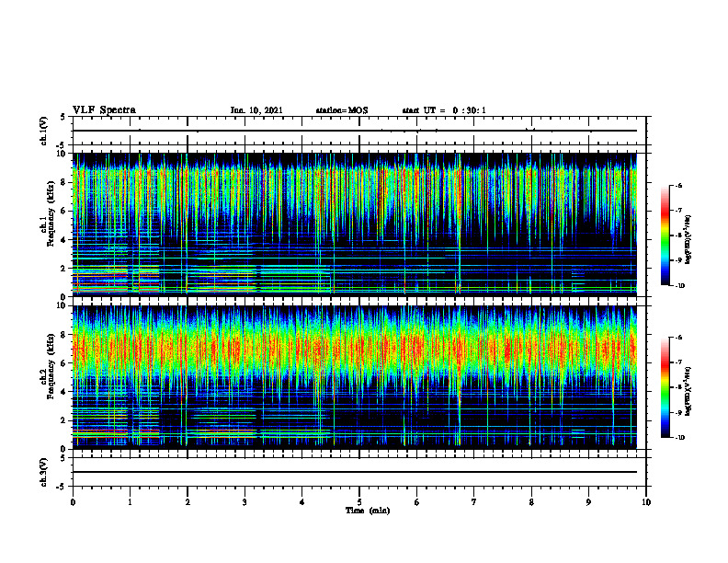Click time axis tick label "9"

pos(588,502)
